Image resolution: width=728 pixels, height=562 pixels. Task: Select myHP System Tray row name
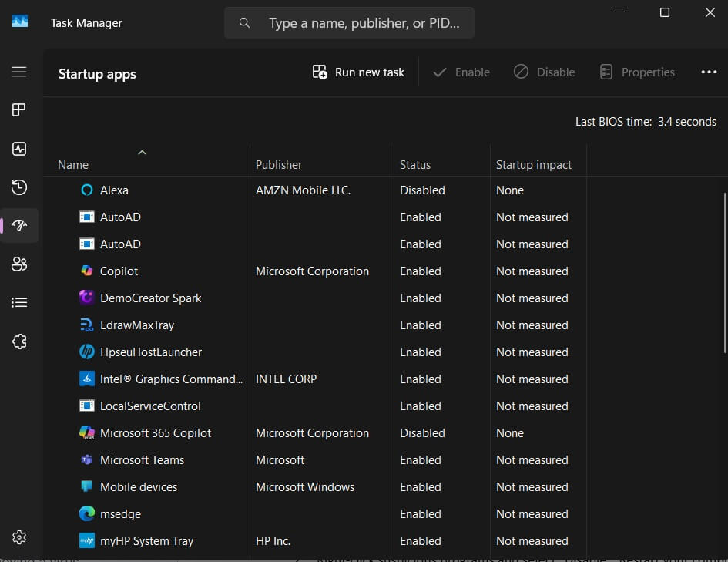click(146, 541)
